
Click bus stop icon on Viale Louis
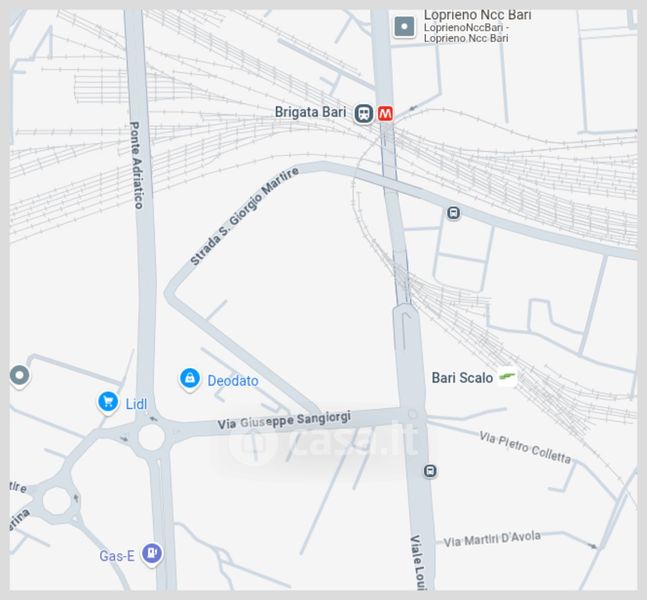click(430, 471)
